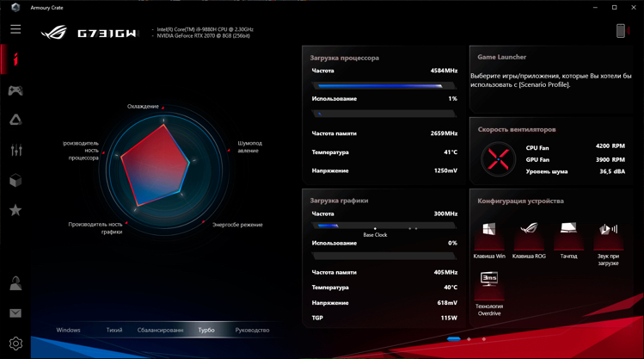The image size is (644, 359).
Task: Click the phone device icon at top right
Action: pos(621,31)
